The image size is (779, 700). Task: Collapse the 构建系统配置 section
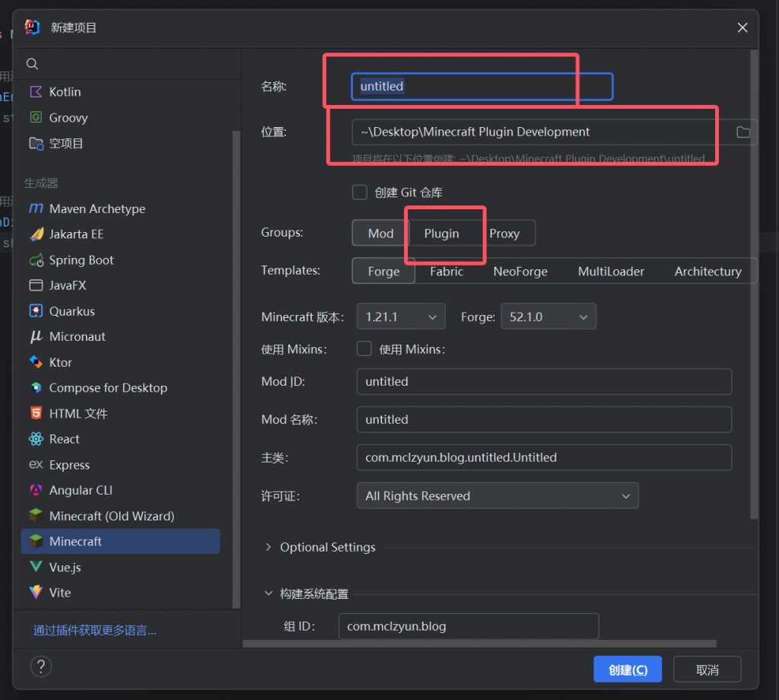(x=269, y=593)
